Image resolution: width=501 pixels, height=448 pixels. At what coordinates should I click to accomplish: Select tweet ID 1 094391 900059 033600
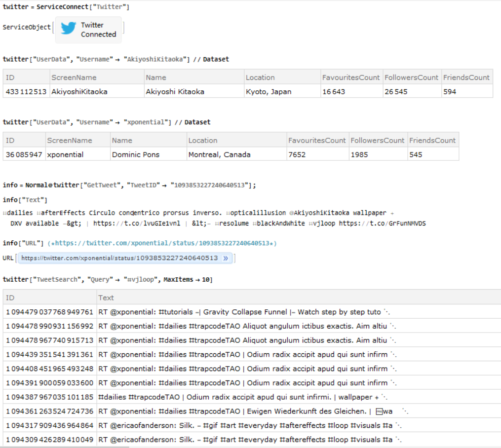pyautogui.click(x=49, y=383)
